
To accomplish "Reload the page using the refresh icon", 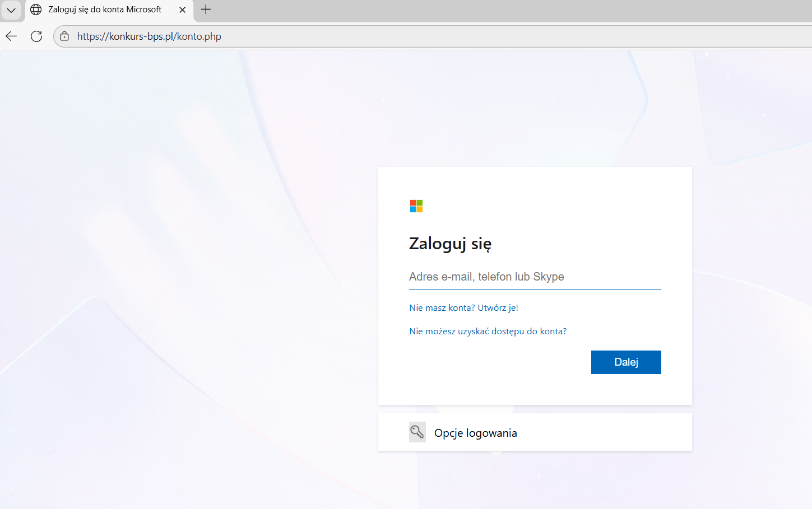I will click(36, 36).
